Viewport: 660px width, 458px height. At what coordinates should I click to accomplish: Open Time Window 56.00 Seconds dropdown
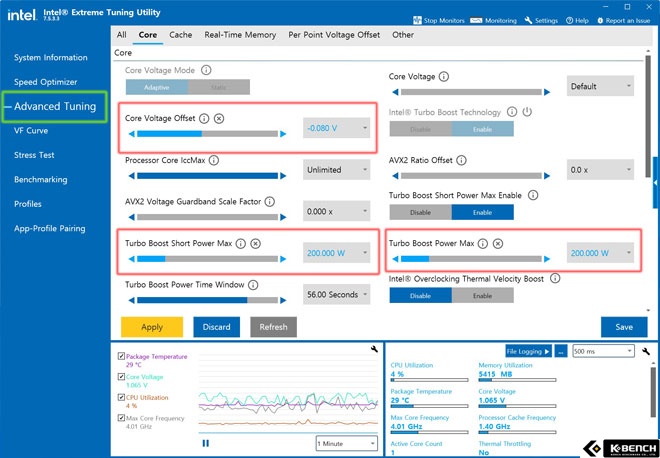pos(336,295)
